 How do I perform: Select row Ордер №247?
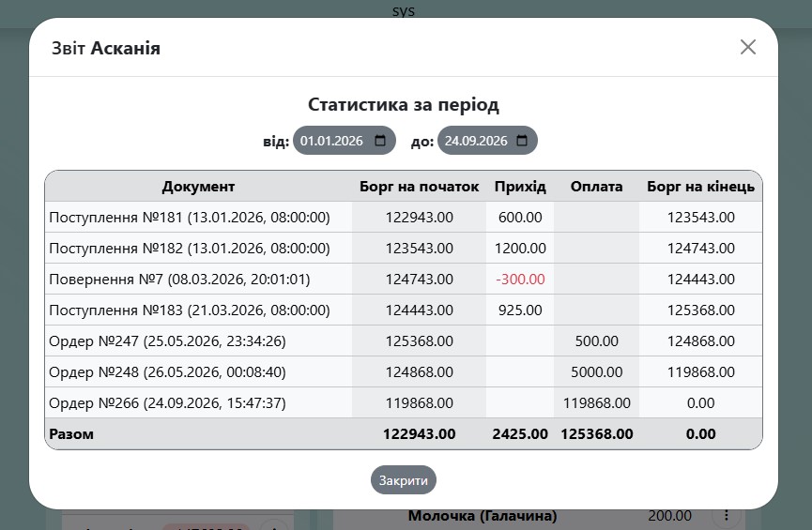[x=404, y=341]
